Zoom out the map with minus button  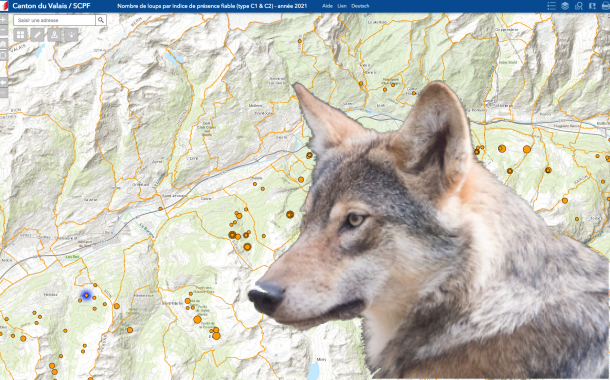coord(3,30)
